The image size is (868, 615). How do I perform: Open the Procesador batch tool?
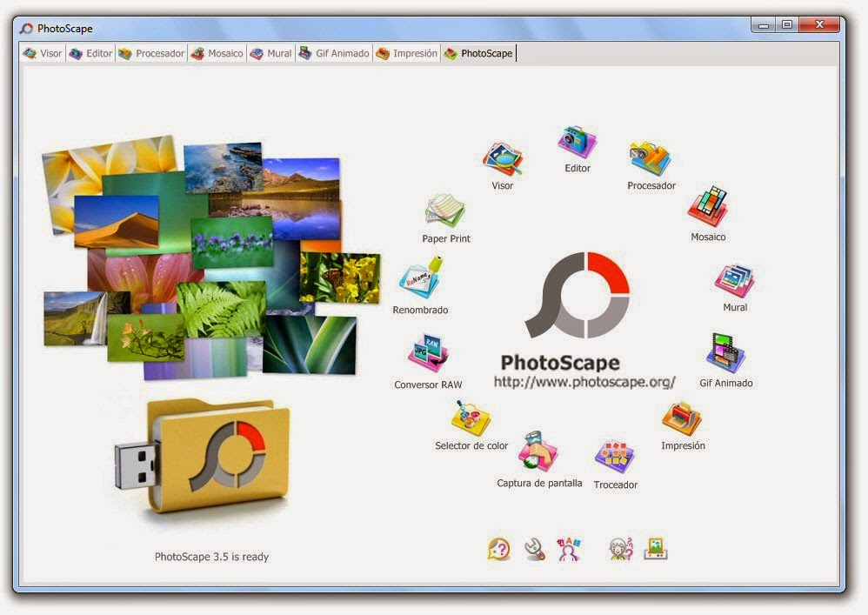[651, 157]
